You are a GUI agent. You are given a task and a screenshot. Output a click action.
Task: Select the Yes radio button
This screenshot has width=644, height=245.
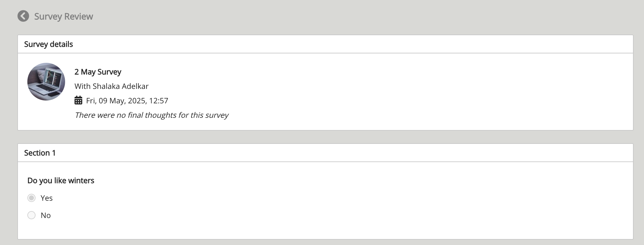point(31,198)
